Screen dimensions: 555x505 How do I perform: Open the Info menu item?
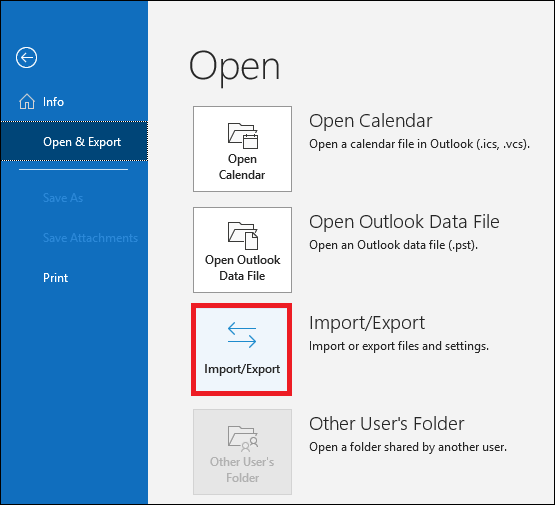click(x=74, y=102)
